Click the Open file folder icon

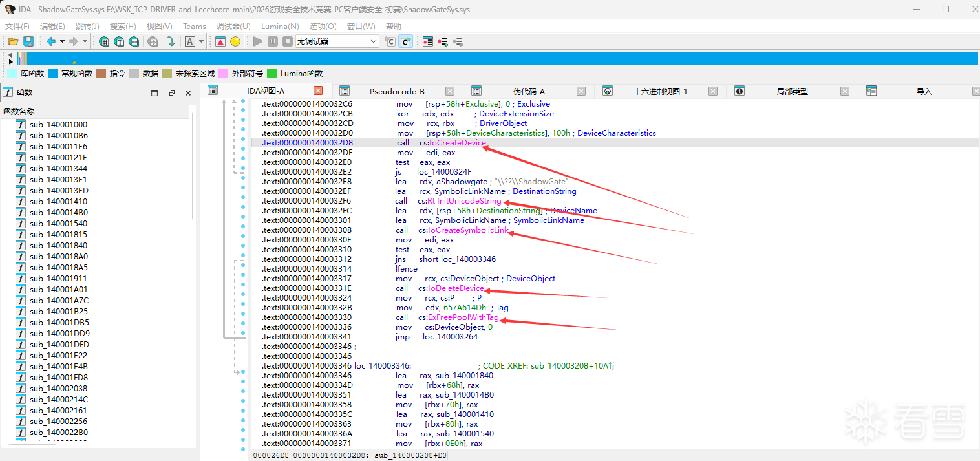13,41
